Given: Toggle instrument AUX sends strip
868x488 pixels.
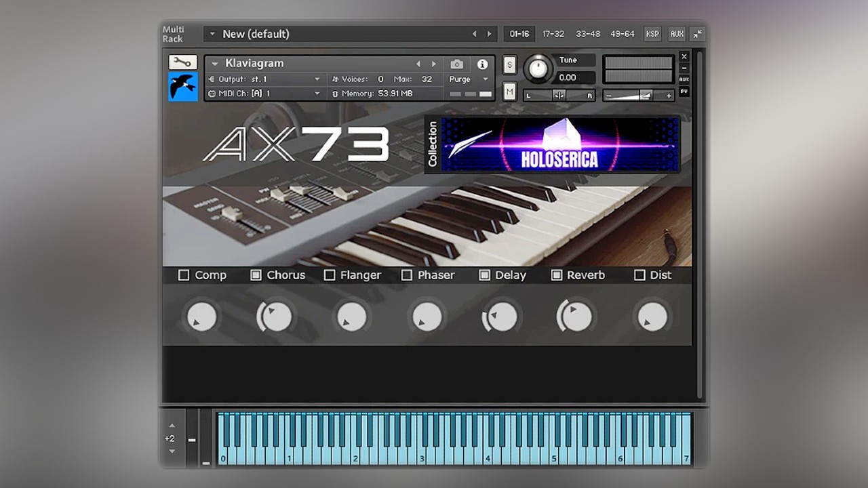Looking at the screenshot, I should [684, 79].
